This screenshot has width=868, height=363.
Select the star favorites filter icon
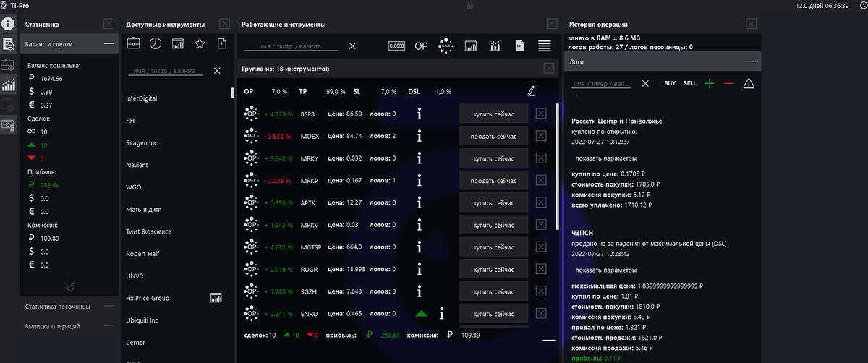point(200,44)
